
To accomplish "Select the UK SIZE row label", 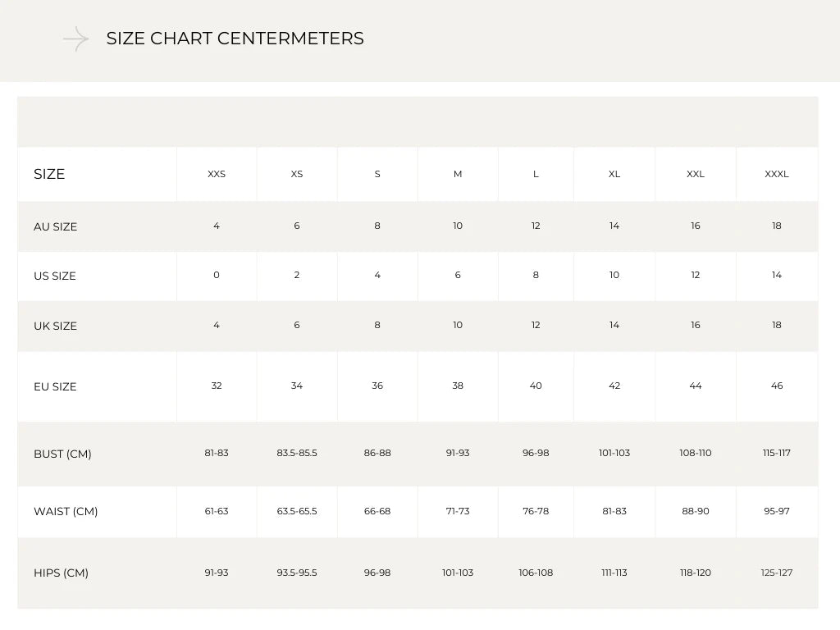I will coord(55,326).
